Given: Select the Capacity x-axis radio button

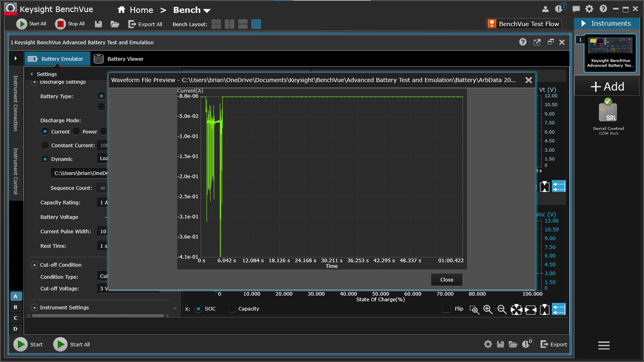Looking at the screenshot, I should pos(232,309).
